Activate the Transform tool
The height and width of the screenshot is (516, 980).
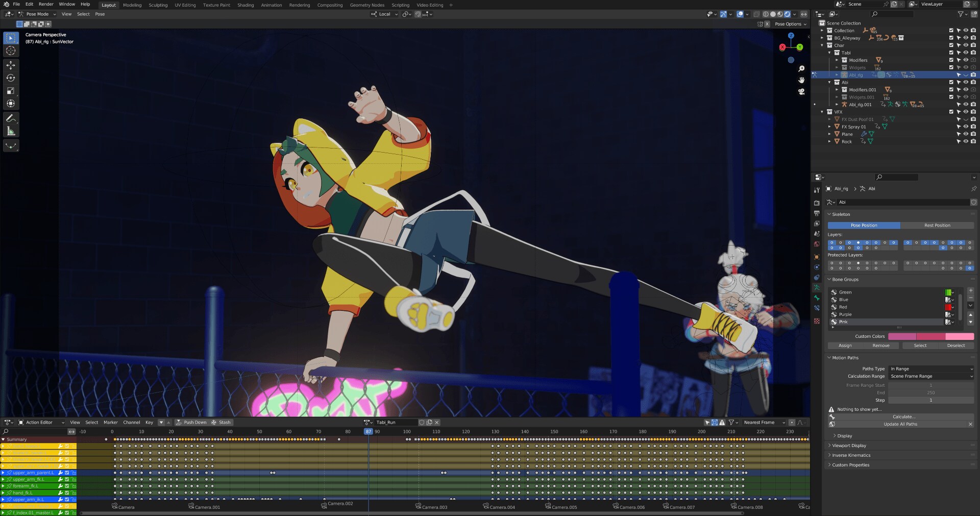click(11, 104)
